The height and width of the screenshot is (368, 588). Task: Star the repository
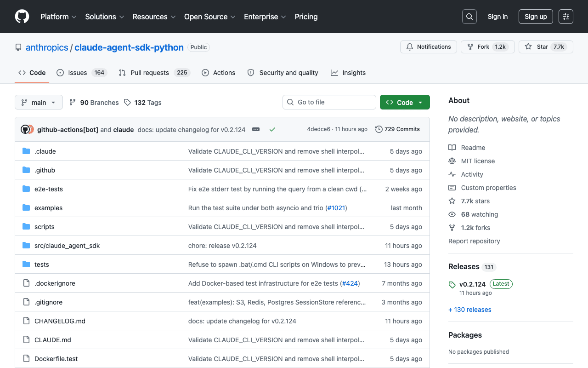(546, 47)
